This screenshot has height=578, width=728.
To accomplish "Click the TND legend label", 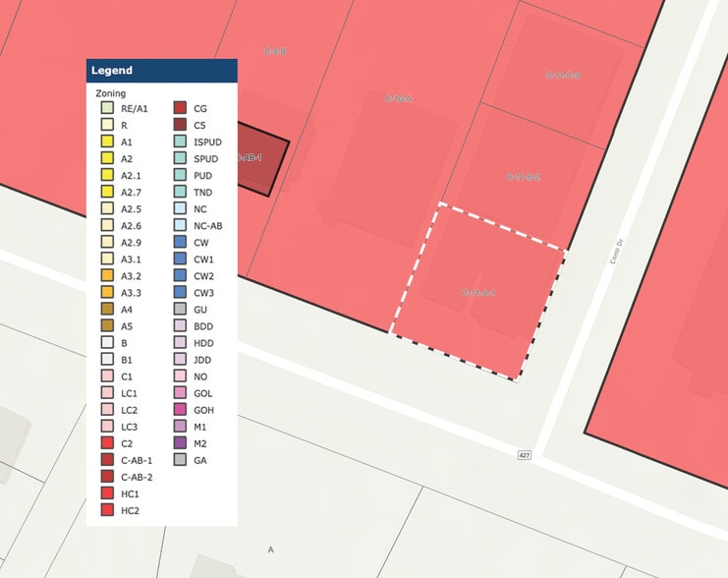I will 203,193.
